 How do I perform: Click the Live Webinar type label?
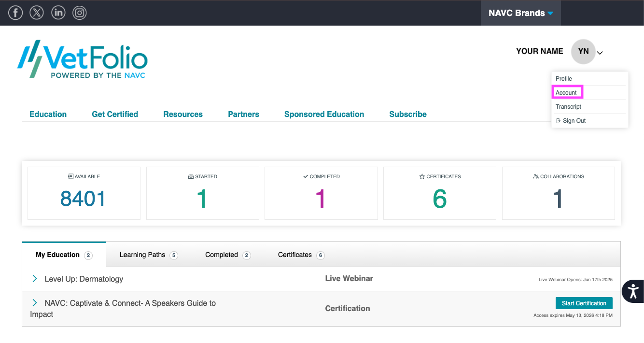coord(349,279)
